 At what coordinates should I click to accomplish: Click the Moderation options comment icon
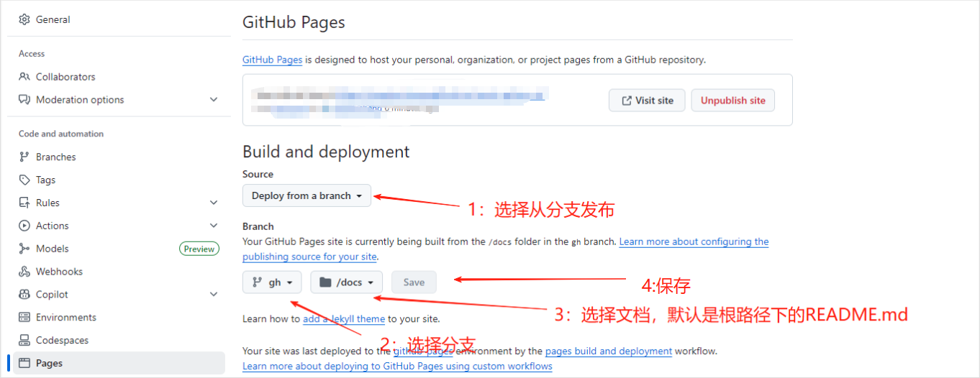(24, 100)
